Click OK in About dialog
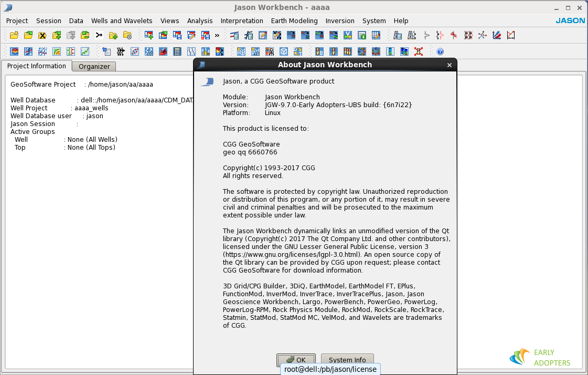Screen dimensions: 588x375 296,360
